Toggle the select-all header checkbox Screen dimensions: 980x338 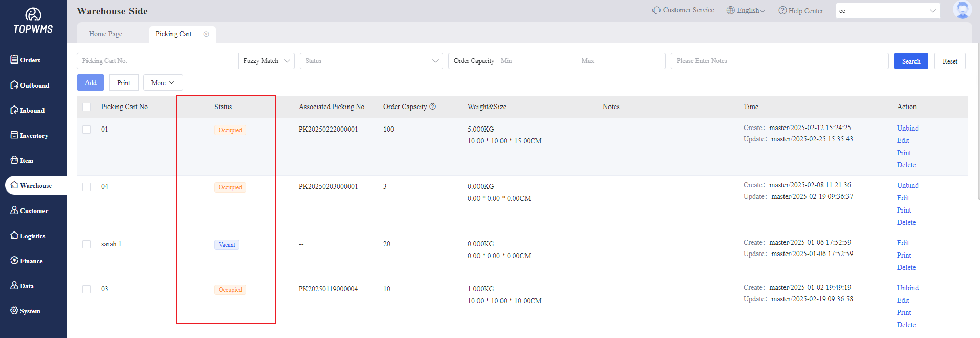pos(86,107)
